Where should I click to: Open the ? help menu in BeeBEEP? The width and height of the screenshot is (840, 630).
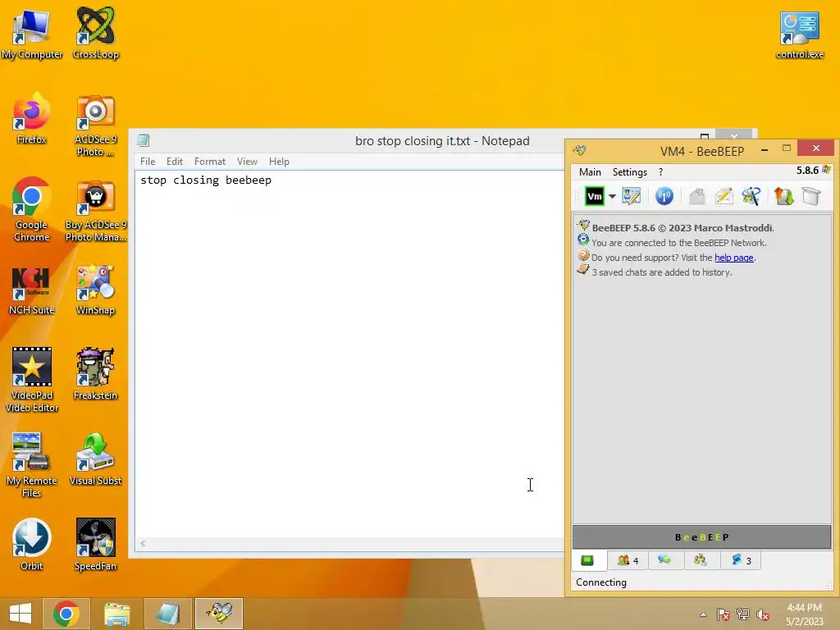pos(660,172)
